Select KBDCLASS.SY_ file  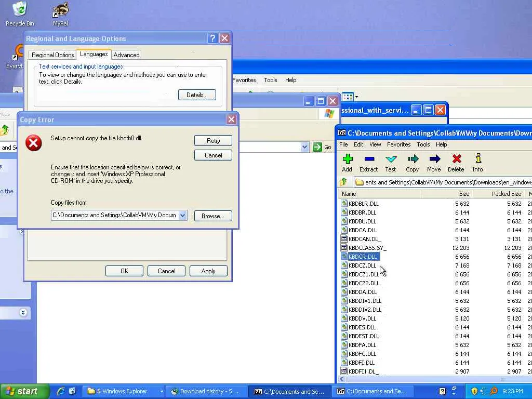click(x=367, y=248)
